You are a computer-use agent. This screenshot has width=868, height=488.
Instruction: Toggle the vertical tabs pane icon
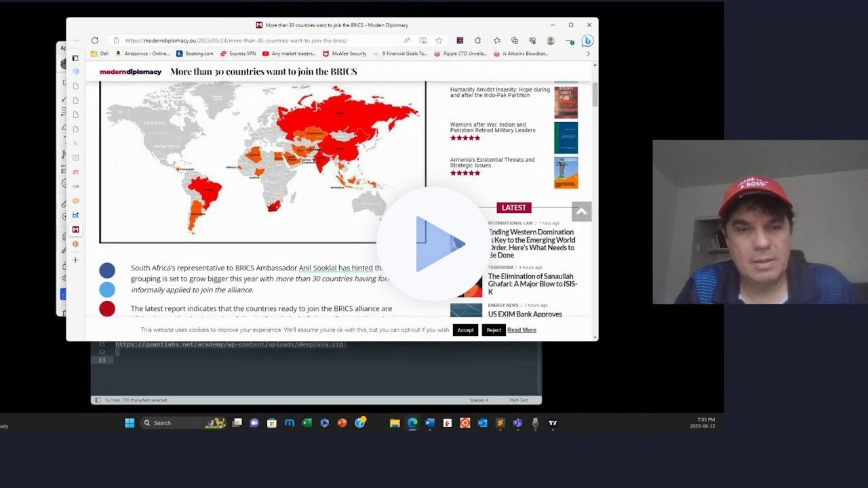[x=75, y=58]
